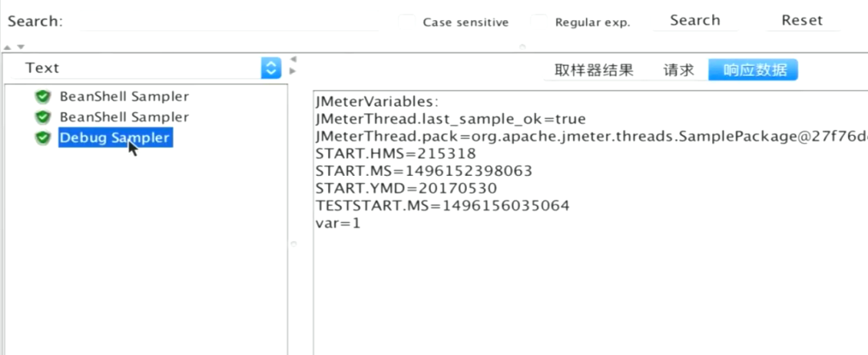The image size is (868, 355).
Task: Click the down arrow below the Search label
Action: [21, 47]
